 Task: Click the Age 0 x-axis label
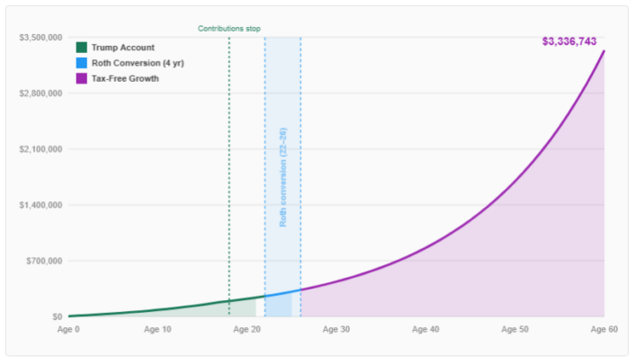coord(68,330)
